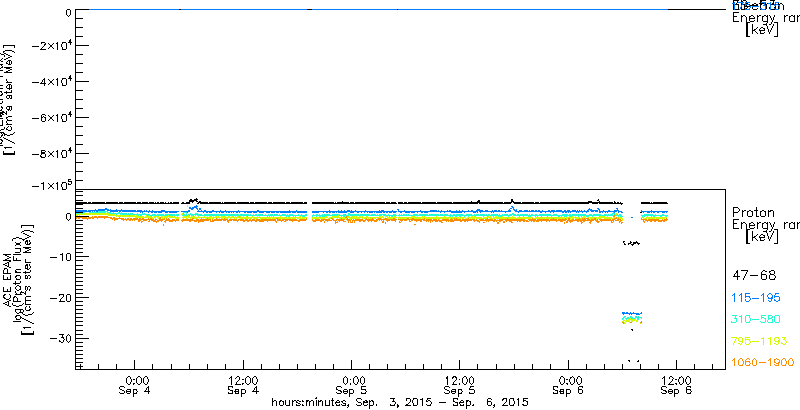The width and height of the screenshot is (800, 410).
Task: Click the hours:minutes date range axis title
Action: tap(399, 403)
